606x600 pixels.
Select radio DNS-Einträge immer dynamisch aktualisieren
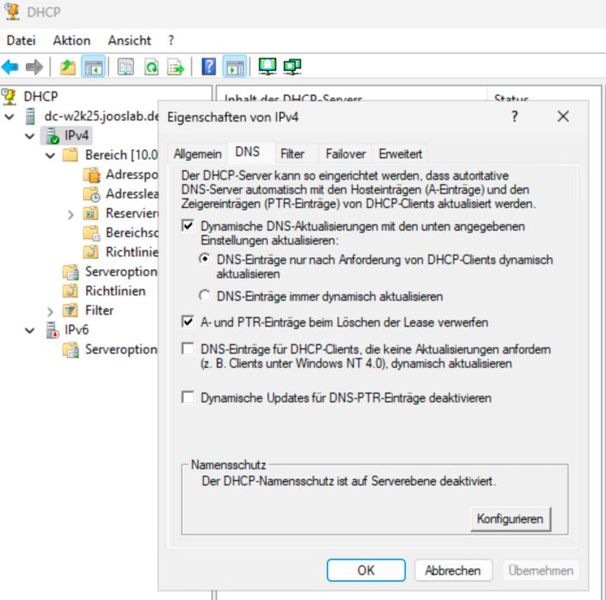click(204, 296)
